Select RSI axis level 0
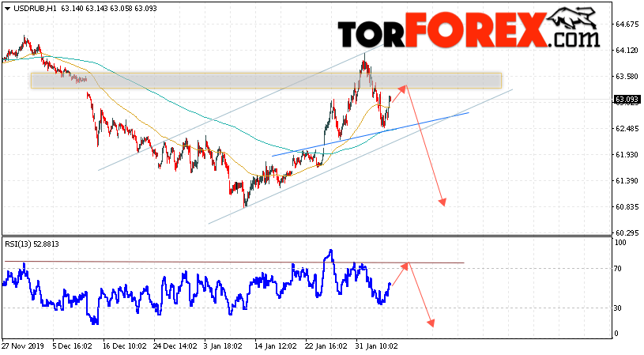Viewport: 644px width, 355px height. pyautogui.click(x=616, y=334)
